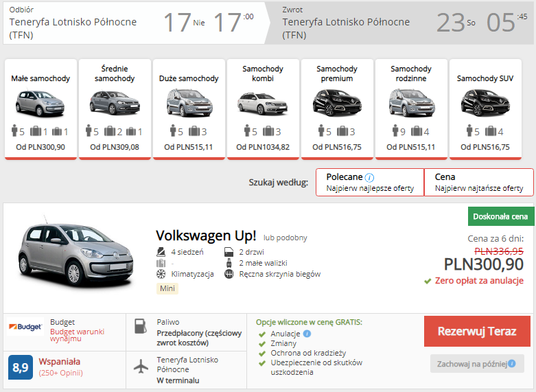Click the pickup date 17 Nie
Screen dimensions: 536x392
click(x=184, y=23)
